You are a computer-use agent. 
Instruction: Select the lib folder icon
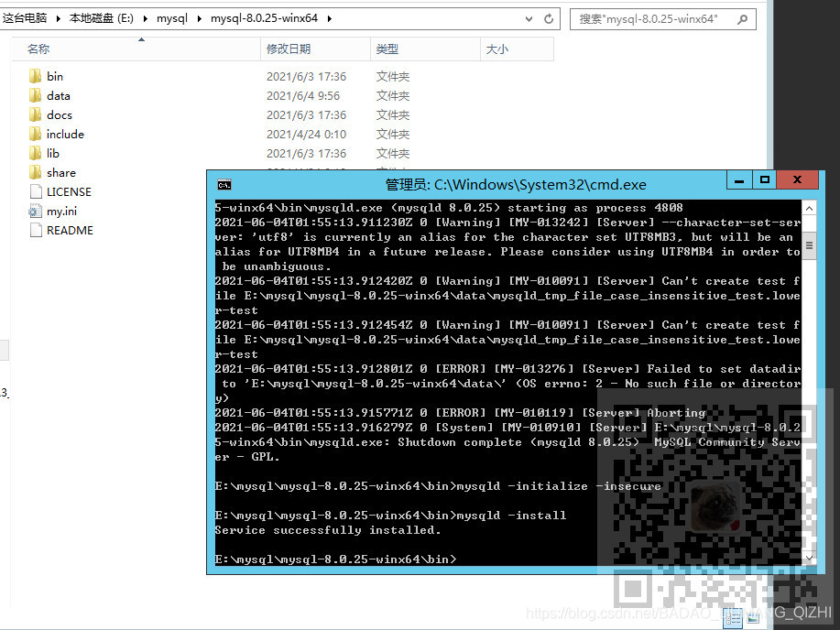click(36, 153)
